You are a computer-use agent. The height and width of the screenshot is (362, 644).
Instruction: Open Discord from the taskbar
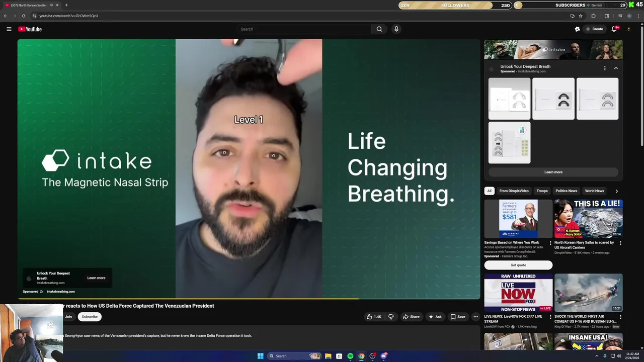[384, 356]
